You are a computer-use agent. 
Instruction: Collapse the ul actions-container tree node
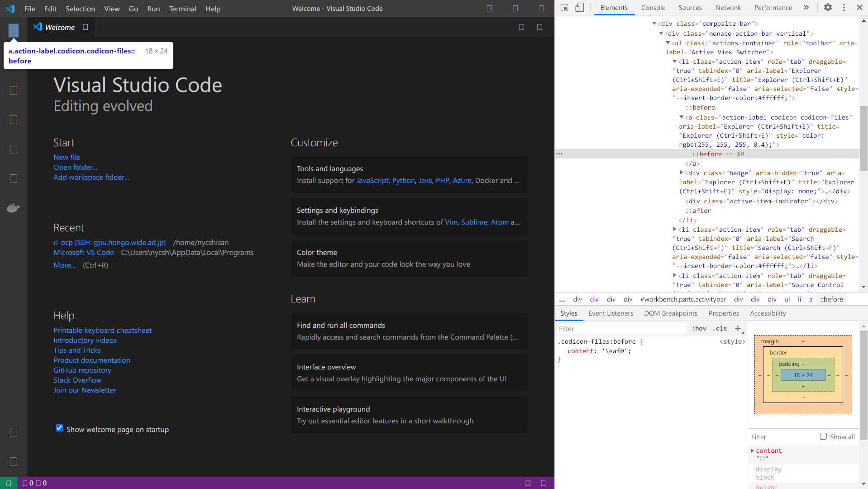[x=668, y=43]
